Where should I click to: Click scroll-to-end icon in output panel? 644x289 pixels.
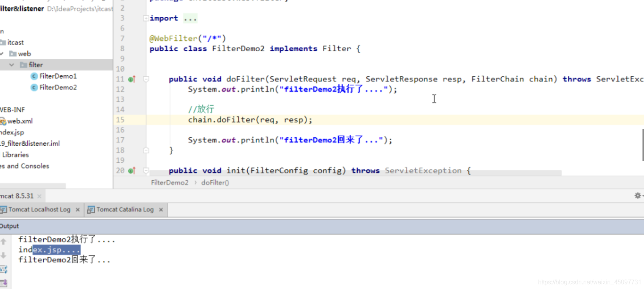coord(4,283)
